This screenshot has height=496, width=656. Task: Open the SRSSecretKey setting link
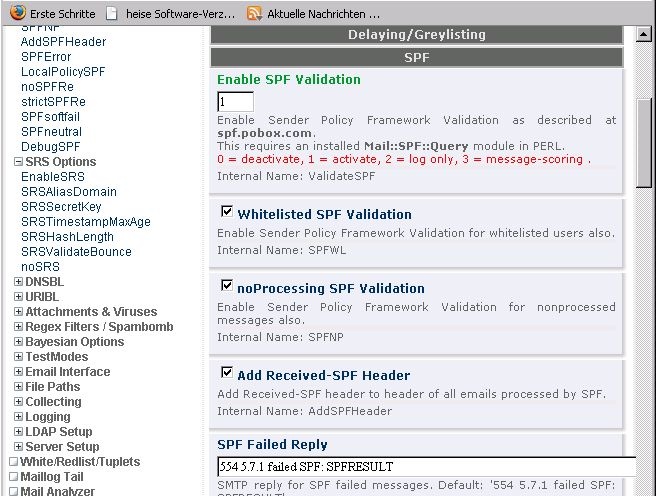61,207
